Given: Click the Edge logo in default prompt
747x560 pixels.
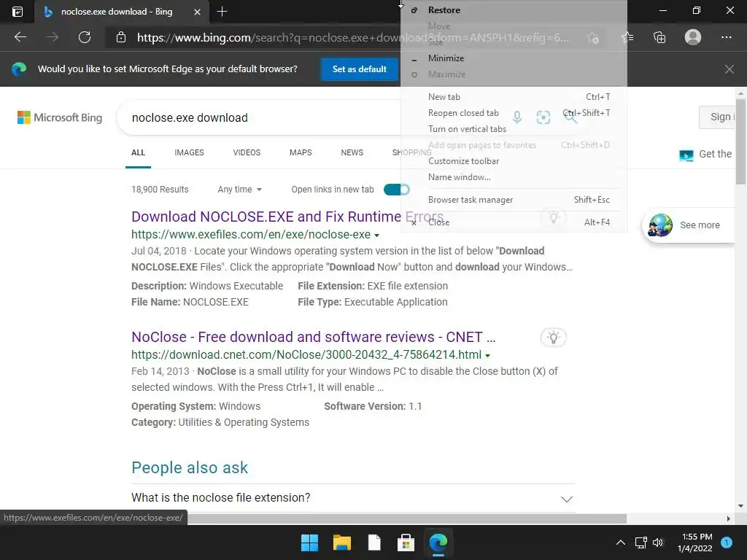Looking at the screenshot, I should coord(19,69).
